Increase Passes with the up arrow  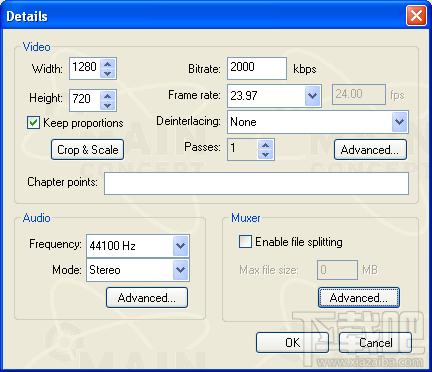pyautogui.click(x=265, y=145)
